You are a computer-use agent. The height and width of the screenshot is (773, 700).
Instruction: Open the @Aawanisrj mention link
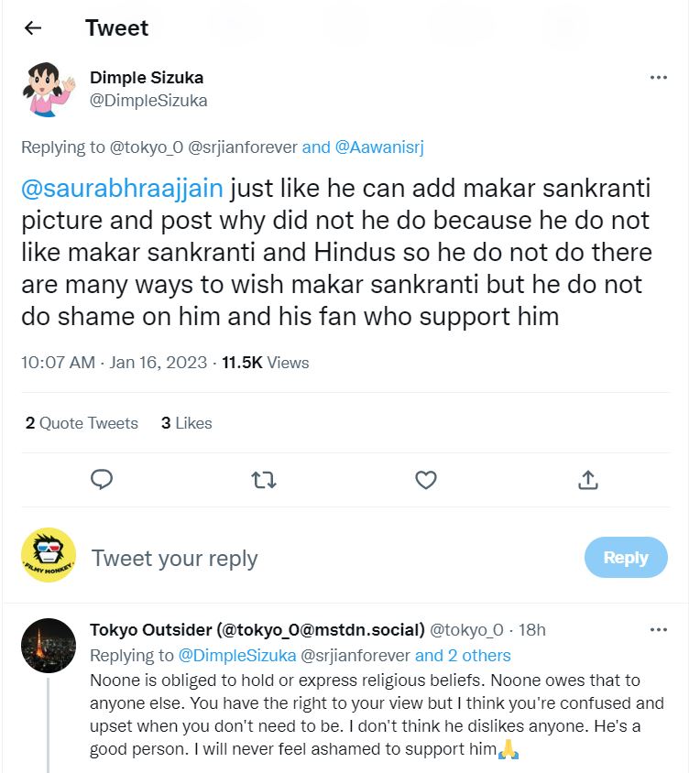[381, 147]
